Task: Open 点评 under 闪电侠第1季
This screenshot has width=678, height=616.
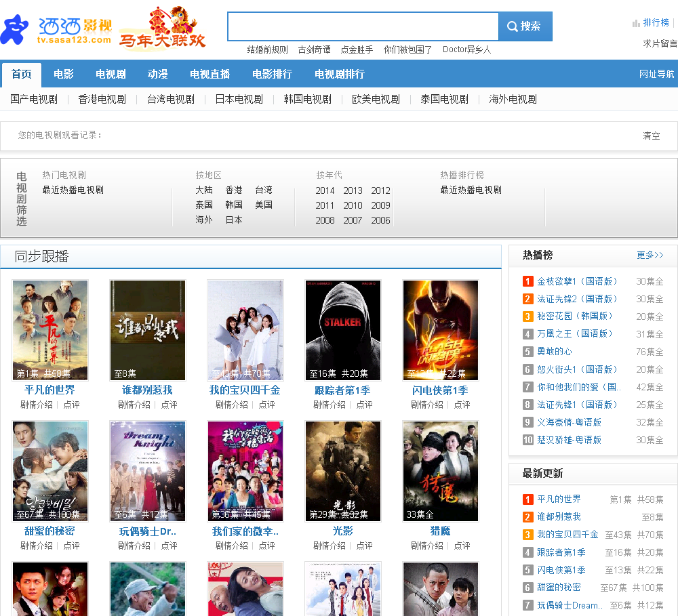Action: click(462, 405)
